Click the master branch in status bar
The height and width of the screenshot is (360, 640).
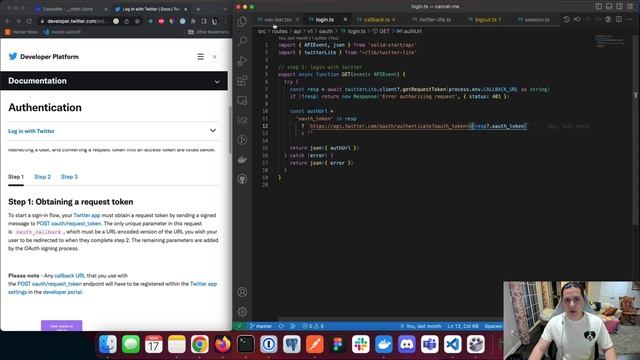(261, 326)
